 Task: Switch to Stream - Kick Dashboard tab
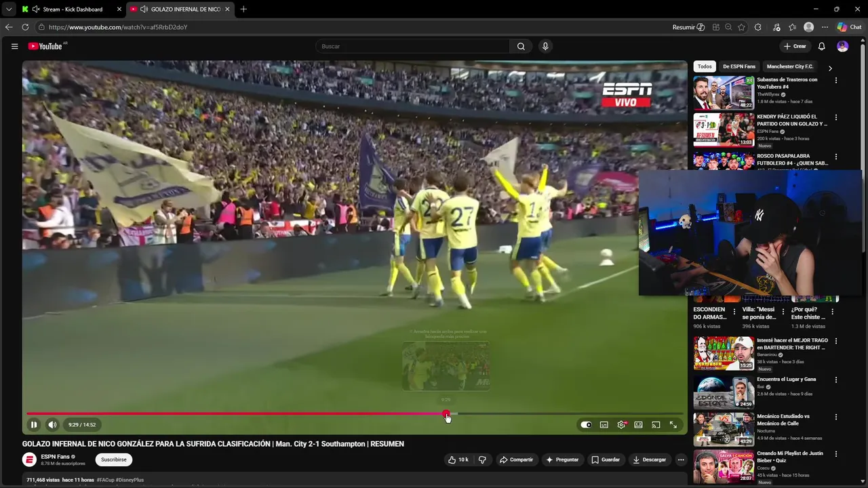[x=71, y=9]
